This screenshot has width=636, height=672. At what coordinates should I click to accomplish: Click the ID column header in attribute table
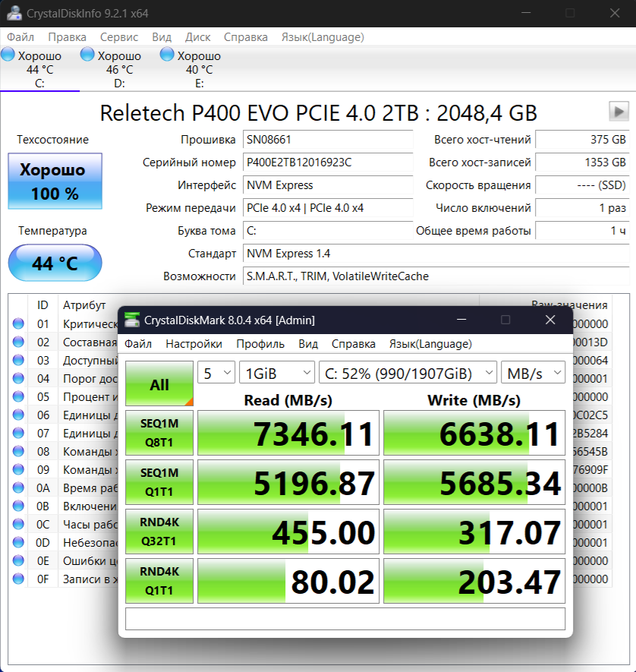click(43, 304)
